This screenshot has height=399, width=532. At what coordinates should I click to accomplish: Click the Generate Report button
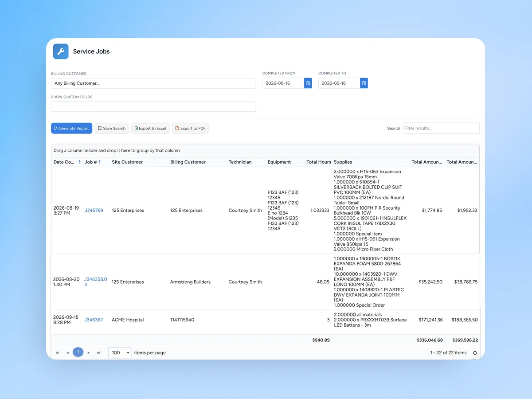point(71,128)
